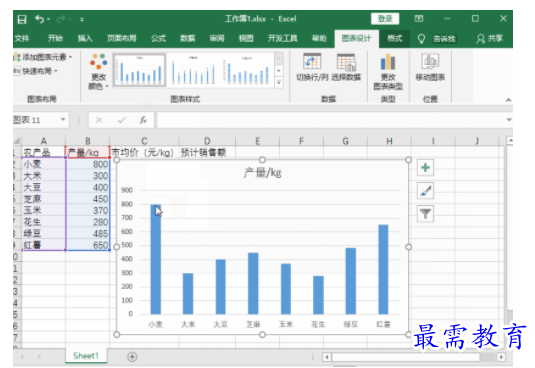
Task: Click the formula bar confirm checkmark
Action: click(121, 120)
